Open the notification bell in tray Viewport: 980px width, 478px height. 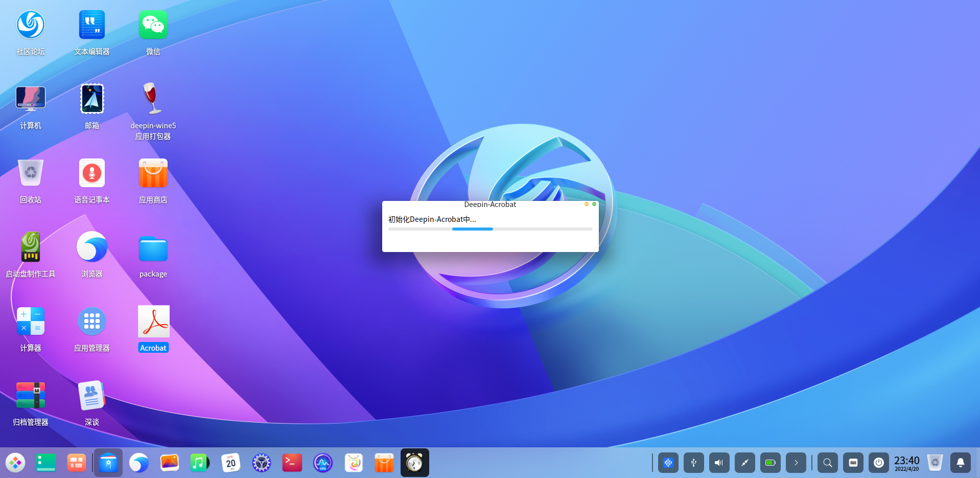pos(960,463)
